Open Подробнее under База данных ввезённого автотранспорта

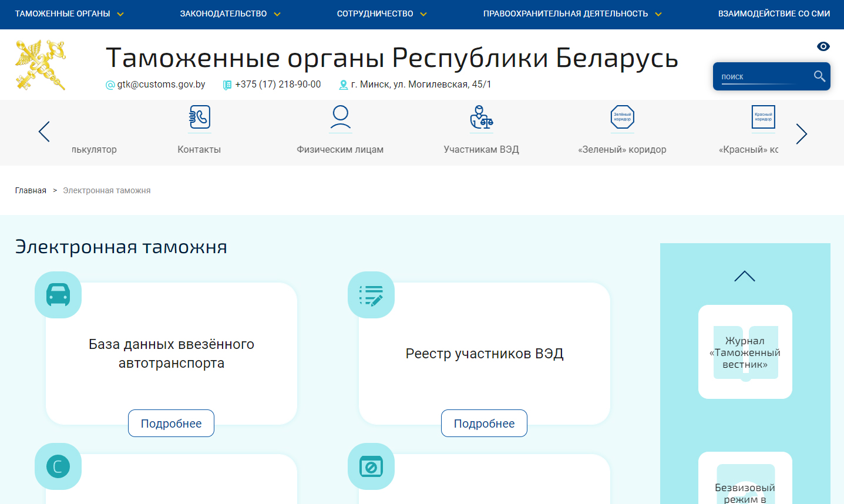[171, 423]
